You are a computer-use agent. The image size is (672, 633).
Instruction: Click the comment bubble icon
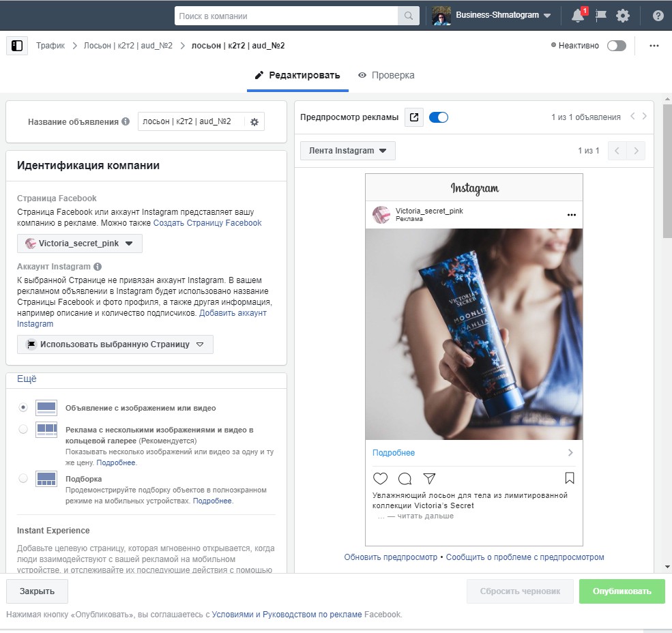click(405, 478)
